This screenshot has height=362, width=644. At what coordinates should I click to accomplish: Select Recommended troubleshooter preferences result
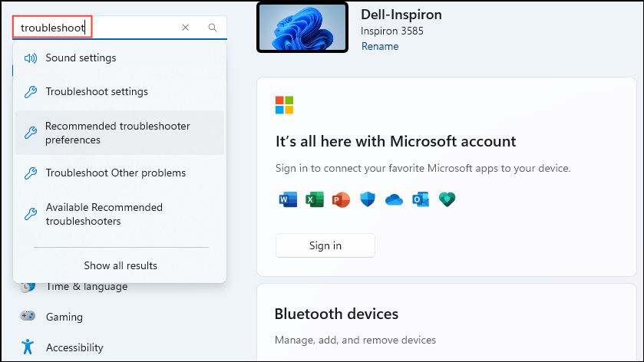pos(120,133)
